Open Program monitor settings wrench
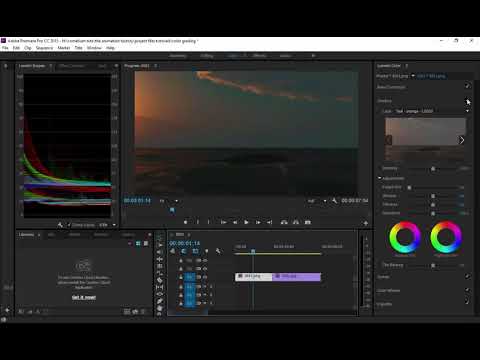Screen dimensions: 480x360 click(x=334, y=200)
